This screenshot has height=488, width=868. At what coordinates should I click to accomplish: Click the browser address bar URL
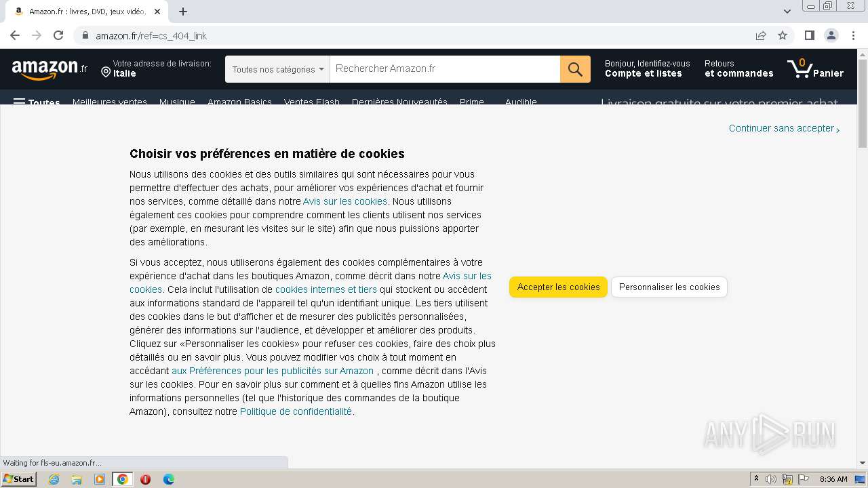click(151, 35)
